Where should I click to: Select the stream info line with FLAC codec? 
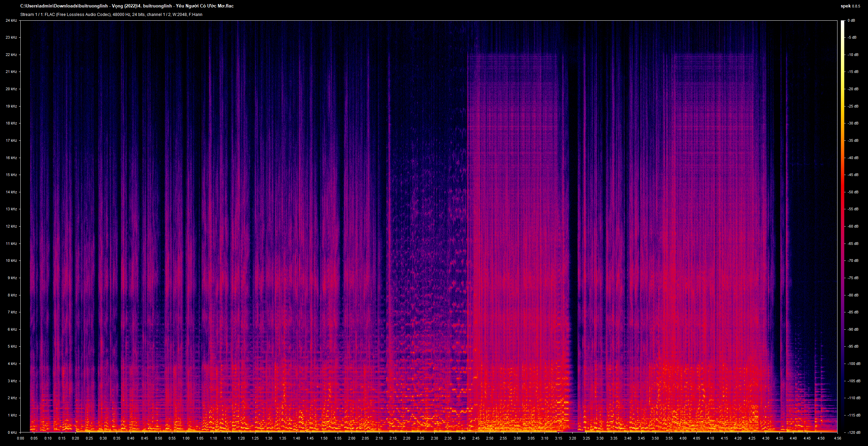click(x=111, y=15)
